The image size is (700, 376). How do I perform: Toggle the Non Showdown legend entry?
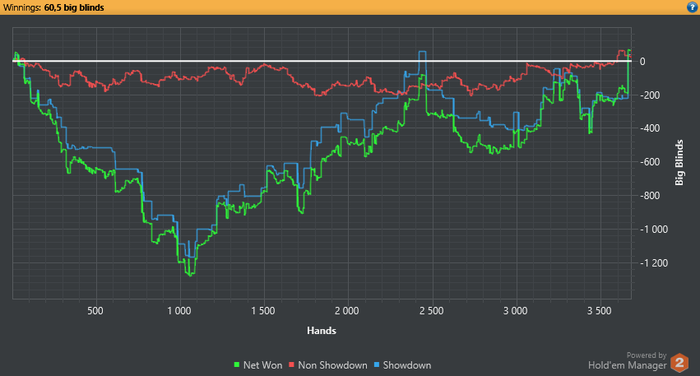pos(328,365)
